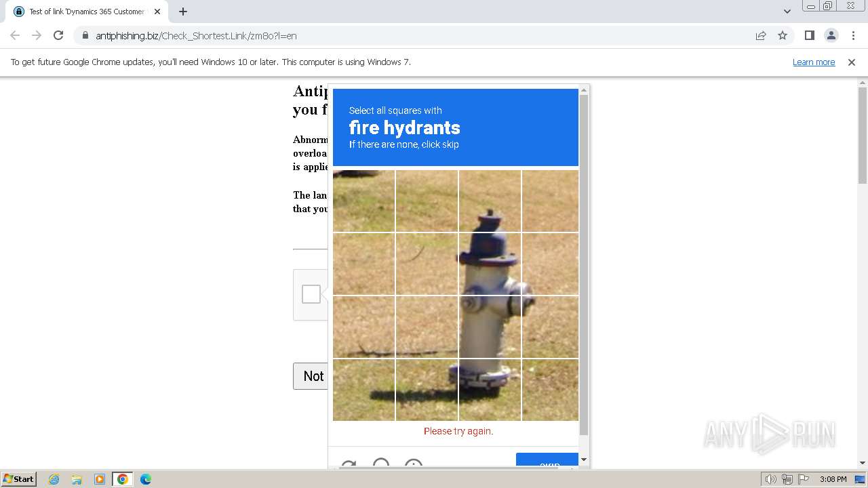868x488 pixels.
Task: Expand the tab search dropdown
Action: [x=787, y=12]
